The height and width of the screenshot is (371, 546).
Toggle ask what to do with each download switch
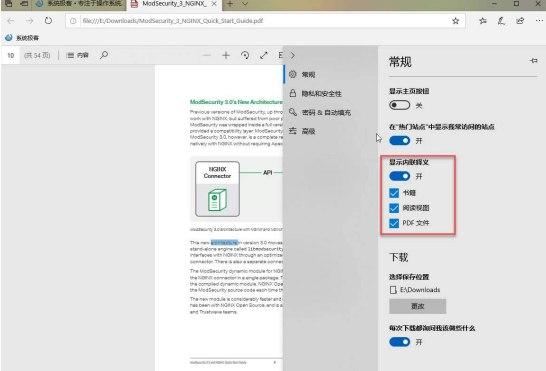coord(399,342)
